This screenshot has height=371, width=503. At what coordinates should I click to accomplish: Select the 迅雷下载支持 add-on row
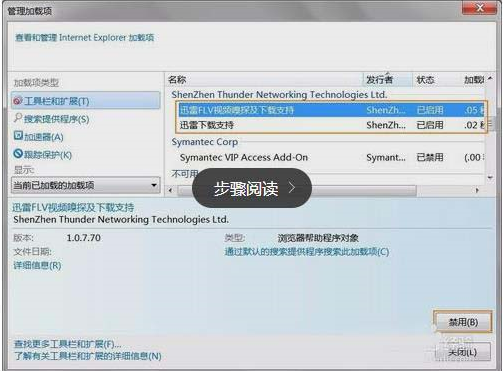click(x=331, y=125)
